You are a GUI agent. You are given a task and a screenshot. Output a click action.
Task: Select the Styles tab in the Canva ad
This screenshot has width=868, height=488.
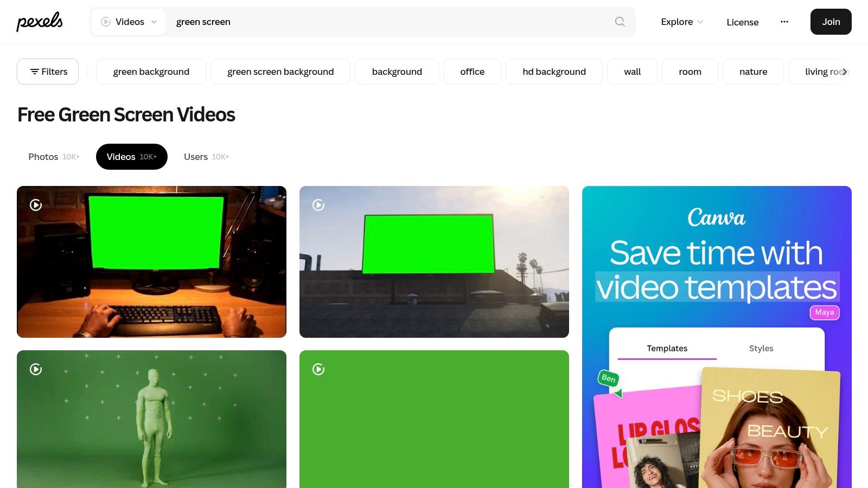click(761, 348)
